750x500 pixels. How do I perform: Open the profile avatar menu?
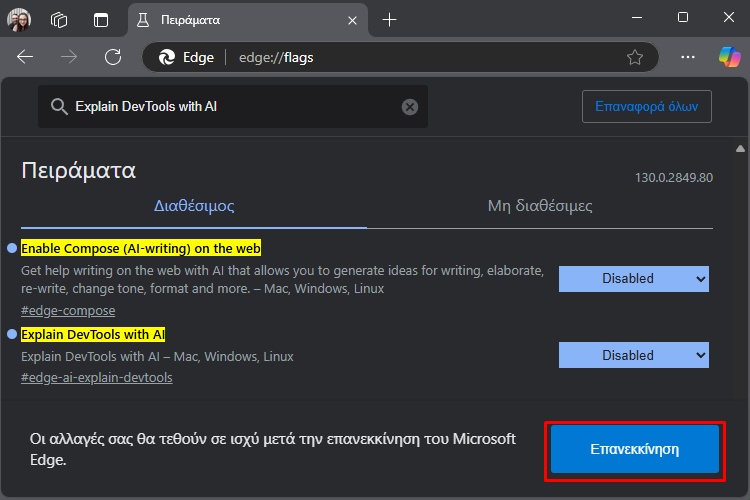click(19, 20)
